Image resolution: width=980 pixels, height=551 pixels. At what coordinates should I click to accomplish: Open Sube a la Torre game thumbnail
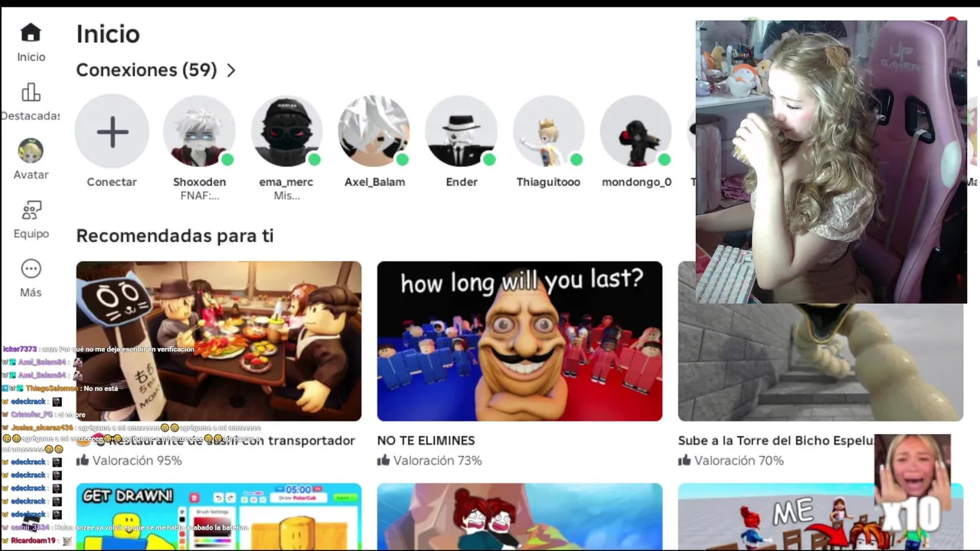820,362
